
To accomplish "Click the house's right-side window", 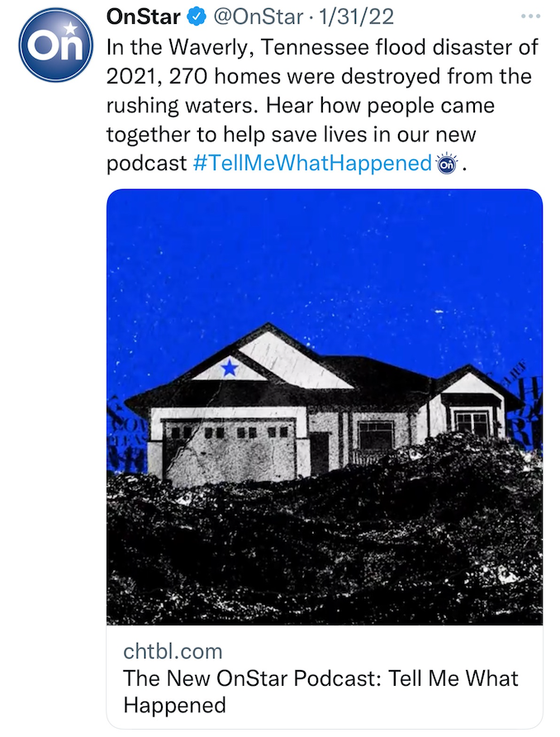I will pos(472,423).
